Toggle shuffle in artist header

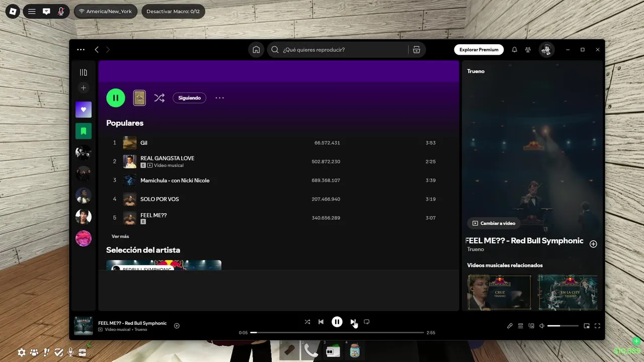pyautogui.click(x=159, y=98)
